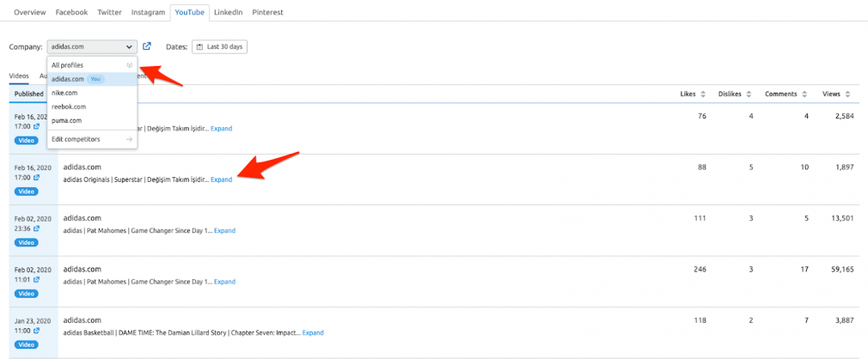Expand adidas Originals Superstar description with 88 likes
Screen dimensions: 868x359
tap(222, 179)
